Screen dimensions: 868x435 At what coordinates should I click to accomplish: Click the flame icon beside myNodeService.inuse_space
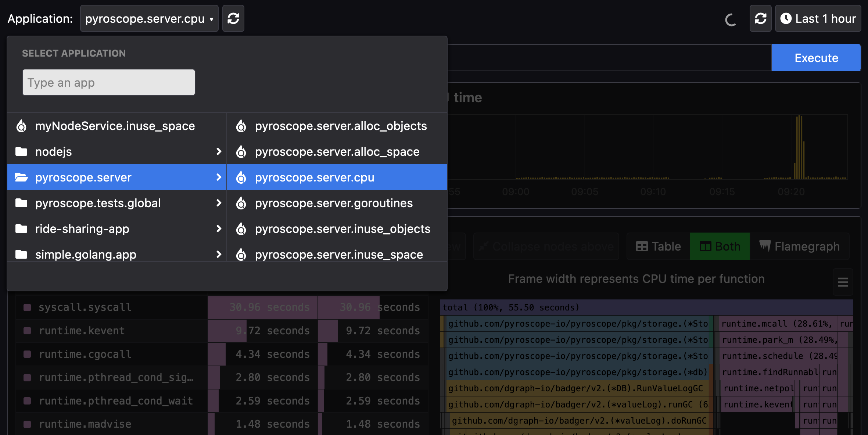click(x=21, y=126)
